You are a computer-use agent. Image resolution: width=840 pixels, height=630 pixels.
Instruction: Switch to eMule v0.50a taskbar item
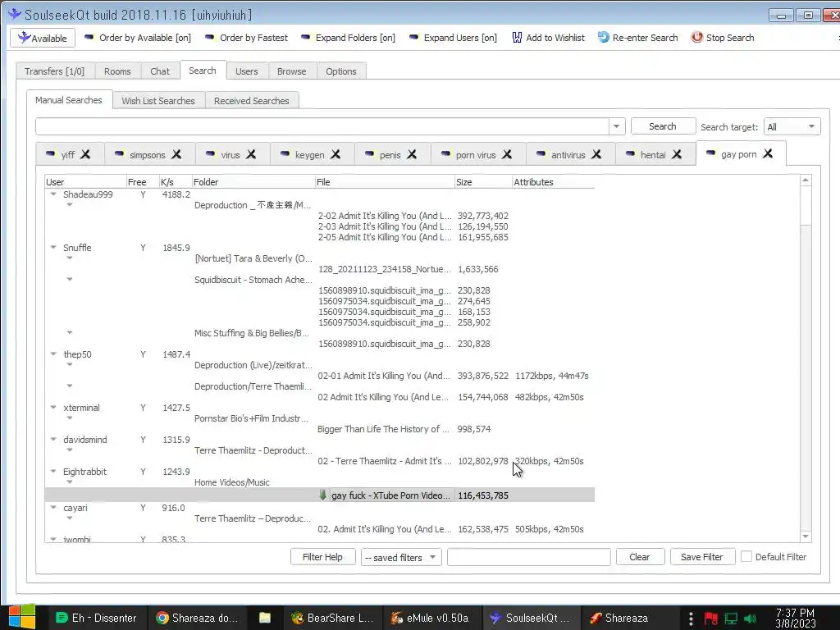coord(431,619)
